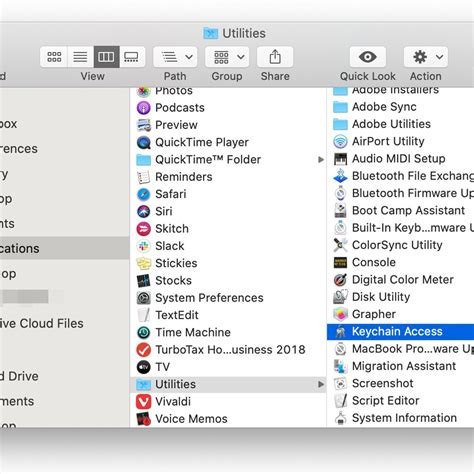Select the Stocks app icon

click(144, 281)
